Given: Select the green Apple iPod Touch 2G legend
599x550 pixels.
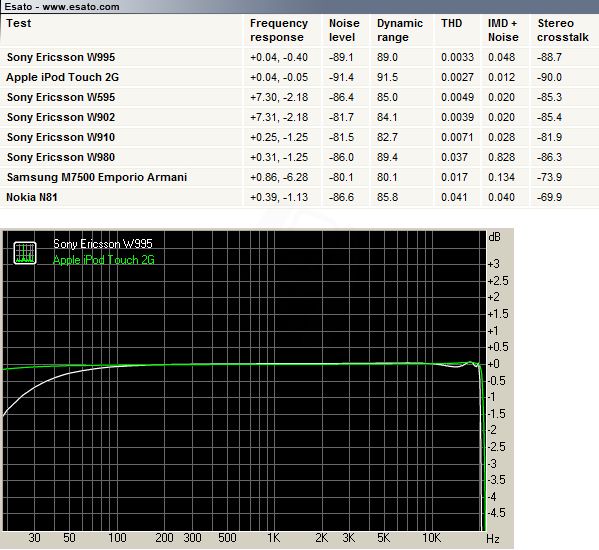Looking at the screenshot, I should [x=104, y=260].
